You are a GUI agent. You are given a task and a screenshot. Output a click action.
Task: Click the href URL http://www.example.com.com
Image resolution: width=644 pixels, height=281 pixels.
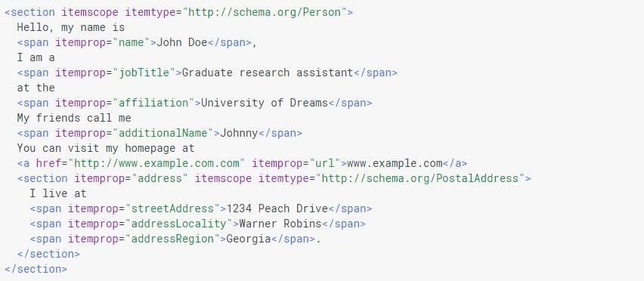(156, 163)
